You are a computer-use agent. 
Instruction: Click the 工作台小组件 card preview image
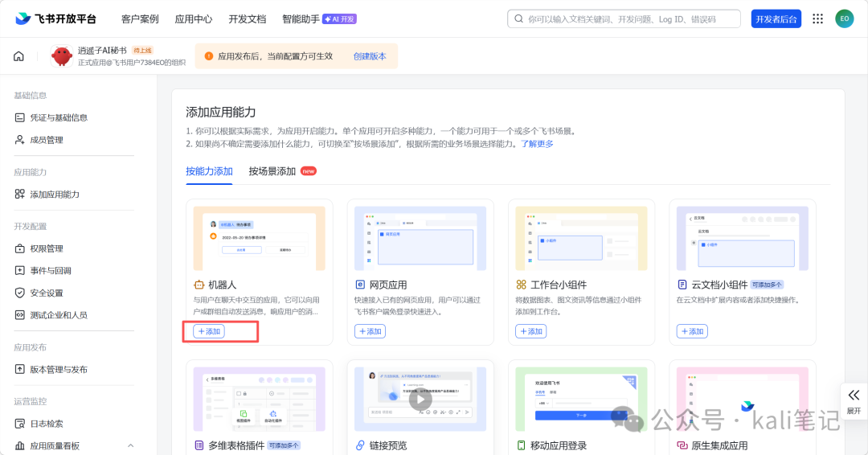tap(581, 238)
